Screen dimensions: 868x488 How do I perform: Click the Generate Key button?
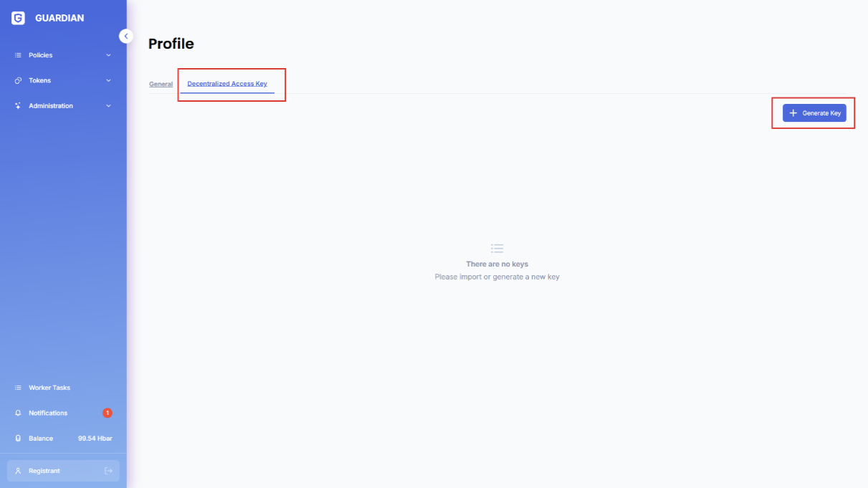pos(814,113)
